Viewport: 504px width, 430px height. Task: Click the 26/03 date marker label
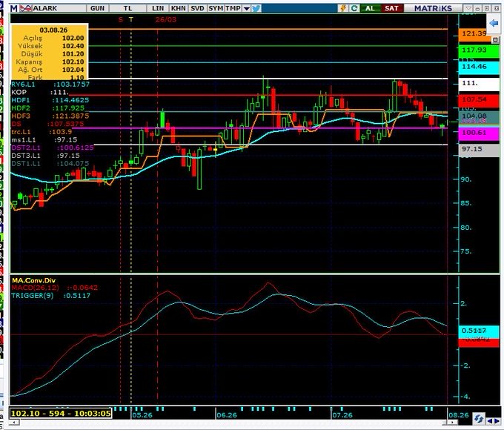166,19
